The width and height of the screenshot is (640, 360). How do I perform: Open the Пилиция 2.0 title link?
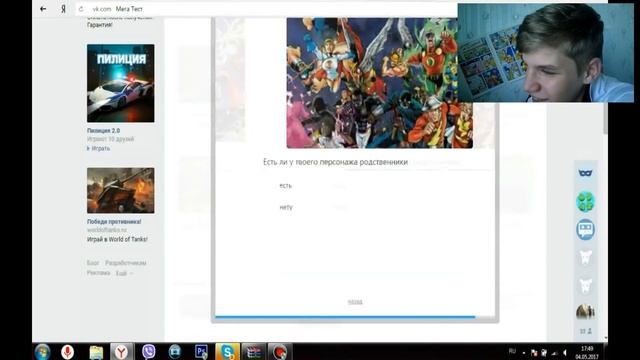pyautogui.click(x=103, y=131)
